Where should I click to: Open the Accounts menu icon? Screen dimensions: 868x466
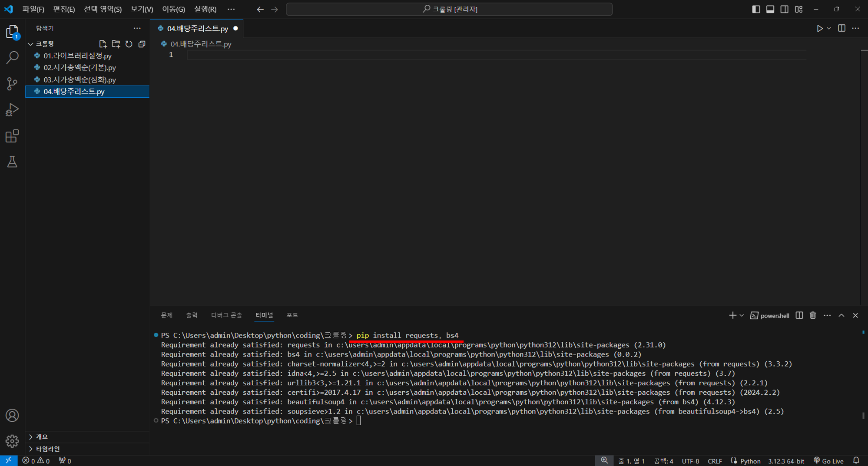point(12,416)
